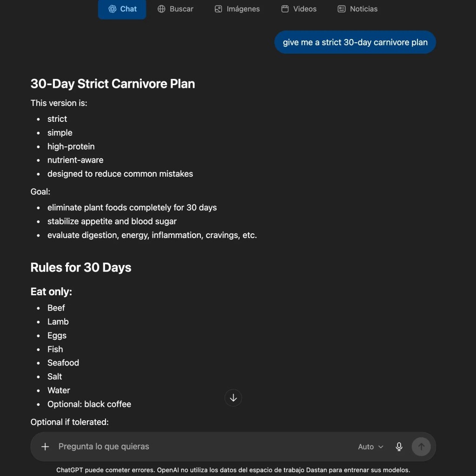Click the user message bubble about carnivore plan
This screenshot has width=476, height=476.
355,42
